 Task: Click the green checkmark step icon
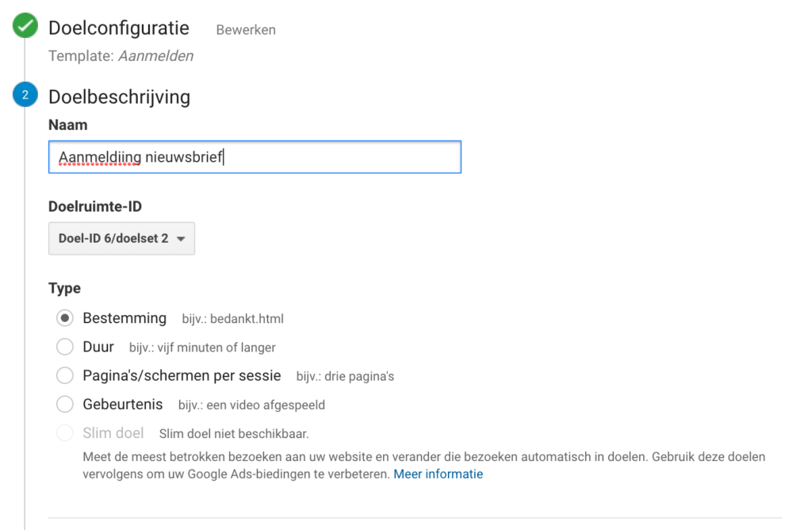click(x=25, y=25)
